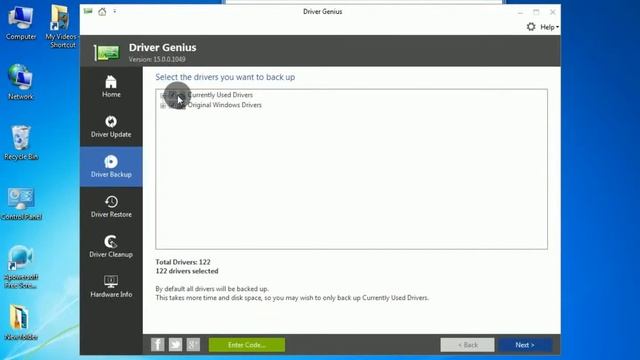Select the Driver Backup sidebar item
This screenshot has height=360, width=640.
tap(111, 167)
